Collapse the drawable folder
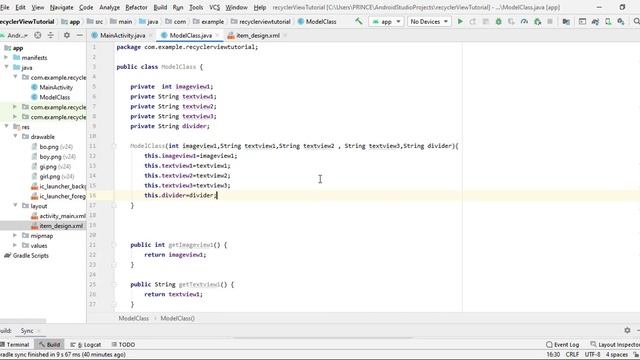The height and width of the screenshot is (360, 640). click(16, 136)
